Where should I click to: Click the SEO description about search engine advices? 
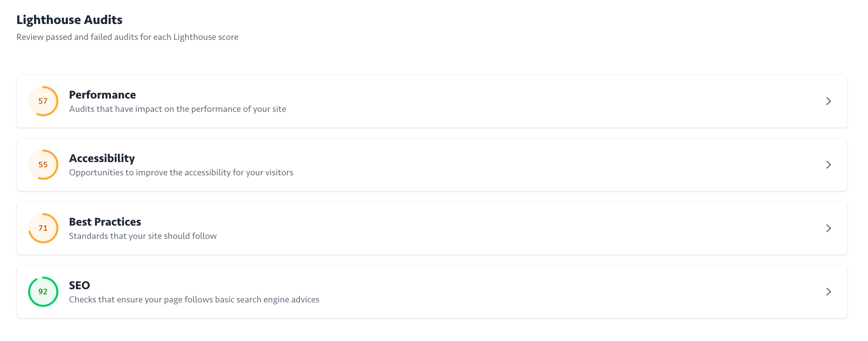pos(194,300)
